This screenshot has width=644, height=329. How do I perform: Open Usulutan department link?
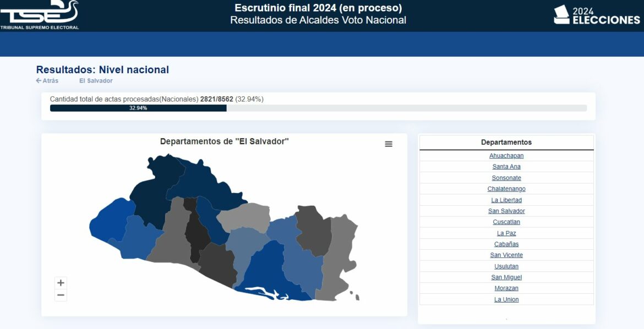[x=506, y=266]
